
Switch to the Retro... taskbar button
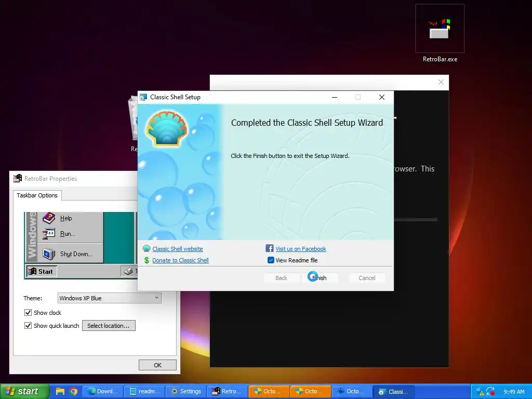(228, 392)
